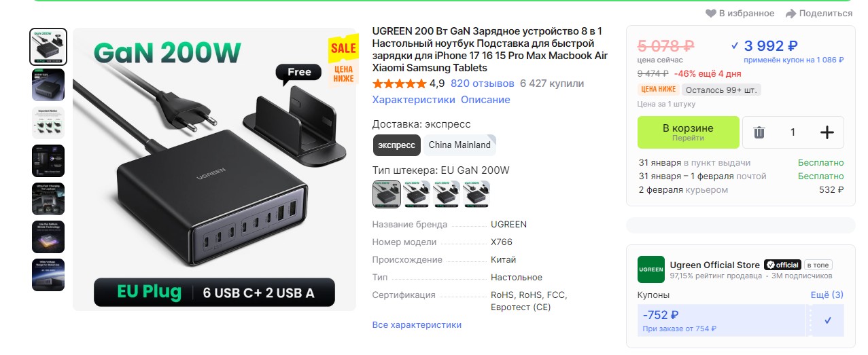The width and height of the screenshot is (868, 355).
Task: Open the Ugreen Official Store link
Action: [x=714, y=265]
